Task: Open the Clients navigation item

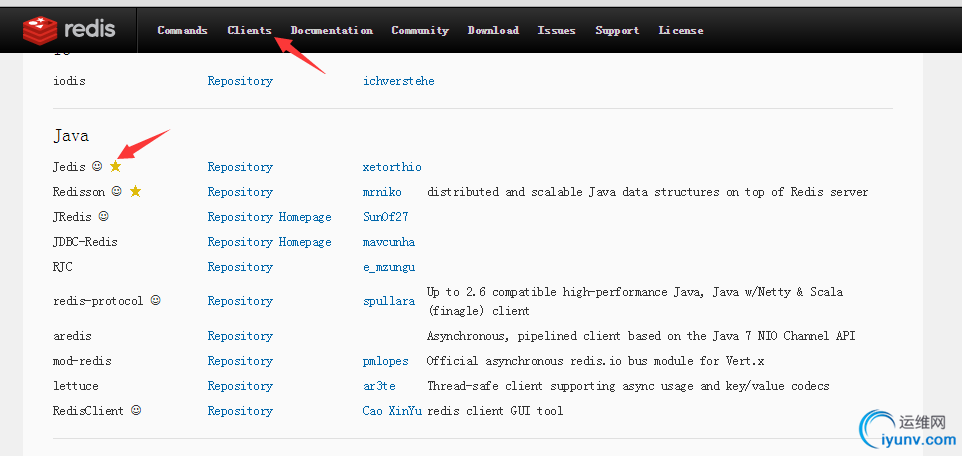Action: click(x=249, y=30)
